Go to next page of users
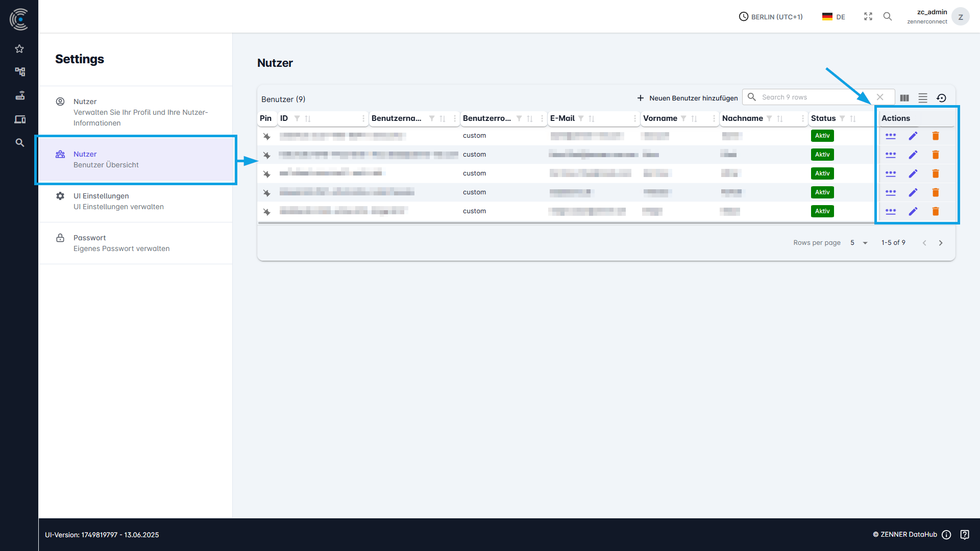The image size is (980, 551). click(x=941, y=243)
